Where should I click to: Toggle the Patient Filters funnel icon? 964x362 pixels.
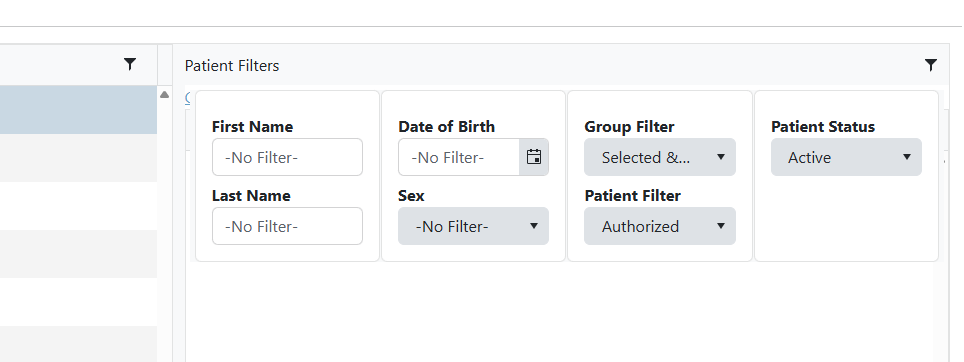click(931, 65)
